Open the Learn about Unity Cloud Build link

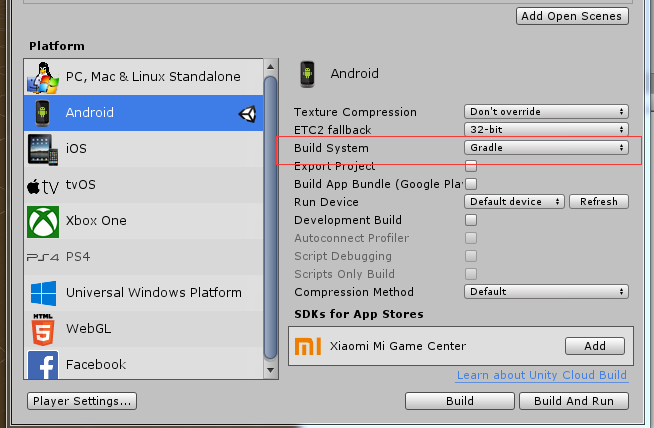(x=541, y=376)
